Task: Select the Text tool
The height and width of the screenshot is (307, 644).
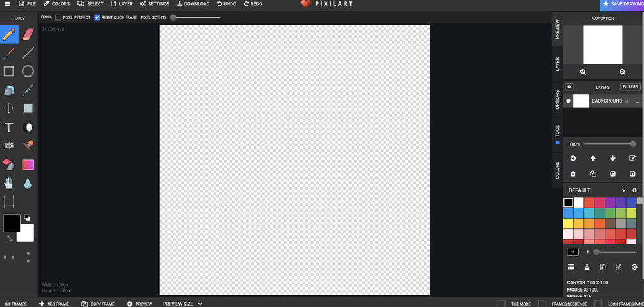Action: click(x=9, y=127)
